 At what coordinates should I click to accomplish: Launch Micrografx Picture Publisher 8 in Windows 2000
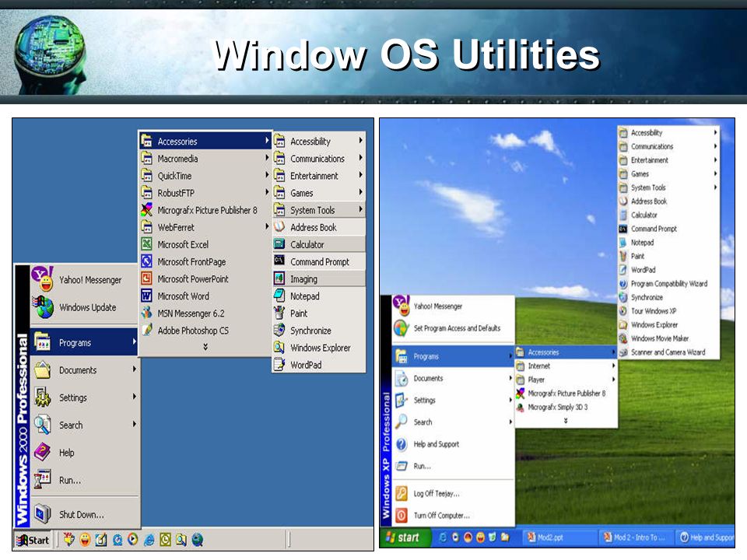click(205, 210)
